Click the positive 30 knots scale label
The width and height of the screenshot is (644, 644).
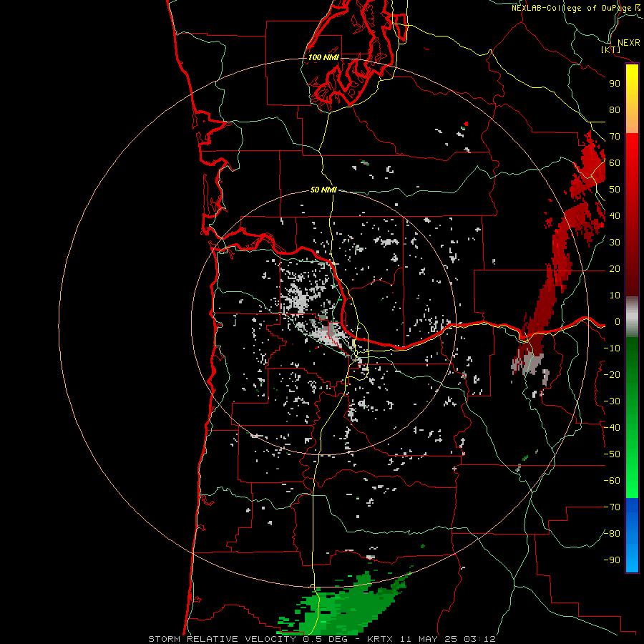click(615, 243)
